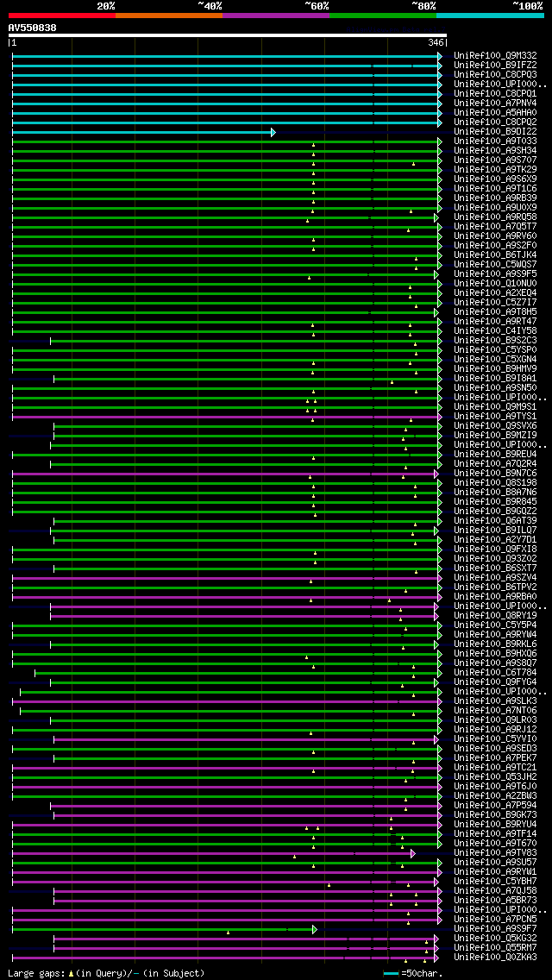Open the UniRef100_B6TJK4 hit label
The height and width of the screenshot is (980, 552).
(x=496, y=255)
